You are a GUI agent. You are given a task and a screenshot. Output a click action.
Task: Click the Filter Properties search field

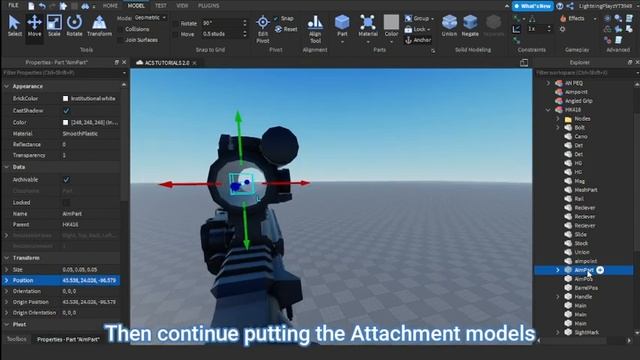[x=63, y=73]
